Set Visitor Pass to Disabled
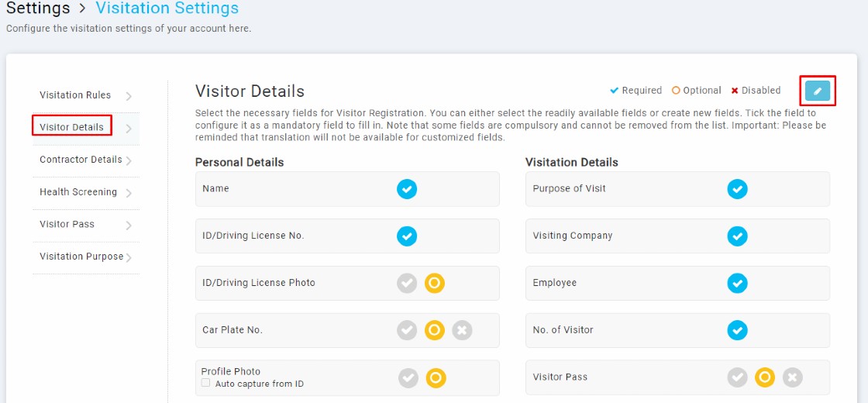This screenshot has height=403, width=868. coord(792,377)
